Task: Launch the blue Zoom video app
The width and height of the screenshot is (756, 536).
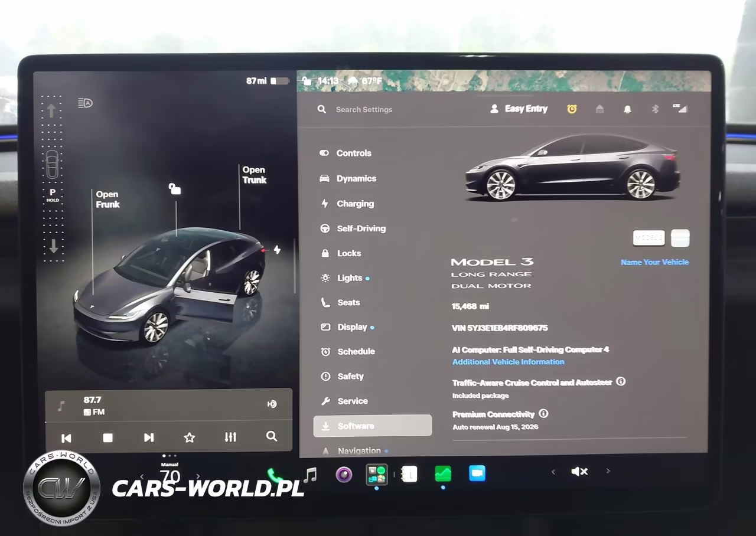Action: coord(477,473)
